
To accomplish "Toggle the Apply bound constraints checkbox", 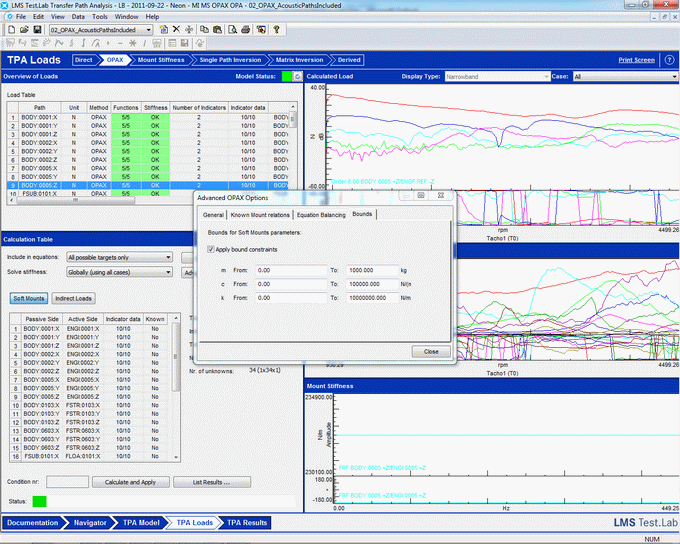I will tap(211, 248).
